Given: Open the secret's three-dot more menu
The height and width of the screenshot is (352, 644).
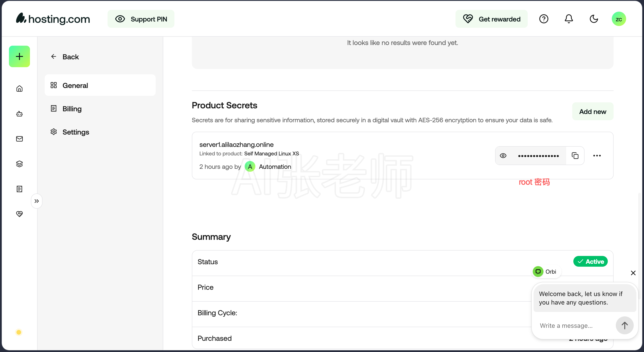Looking at the screenshot, I should click(597, 156).
